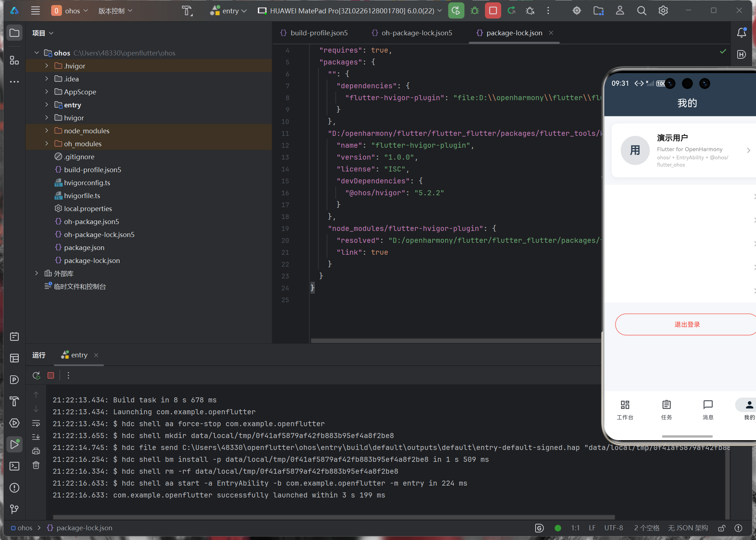The width and height of the screenshot is (756, 540).
Task: Toggle the read-only lock in the status bar
Action: click(721, 528)
